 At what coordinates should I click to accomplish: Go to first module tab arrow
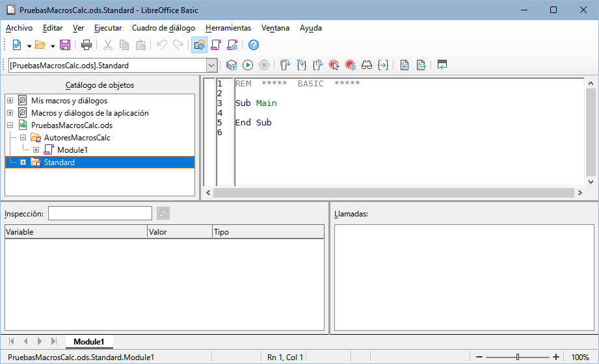click(x=12, y=341)
